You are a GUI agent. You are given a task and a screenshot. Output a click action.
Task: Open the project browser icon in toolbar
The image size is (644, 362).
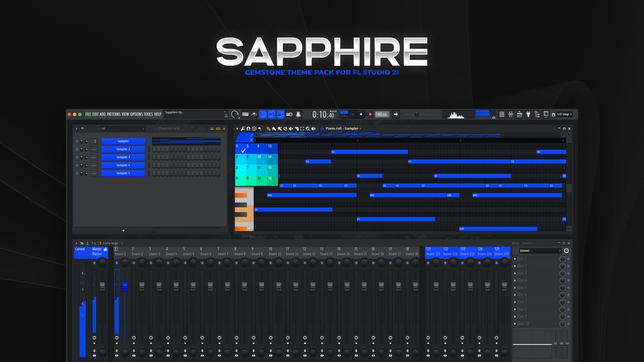point(537,114)
